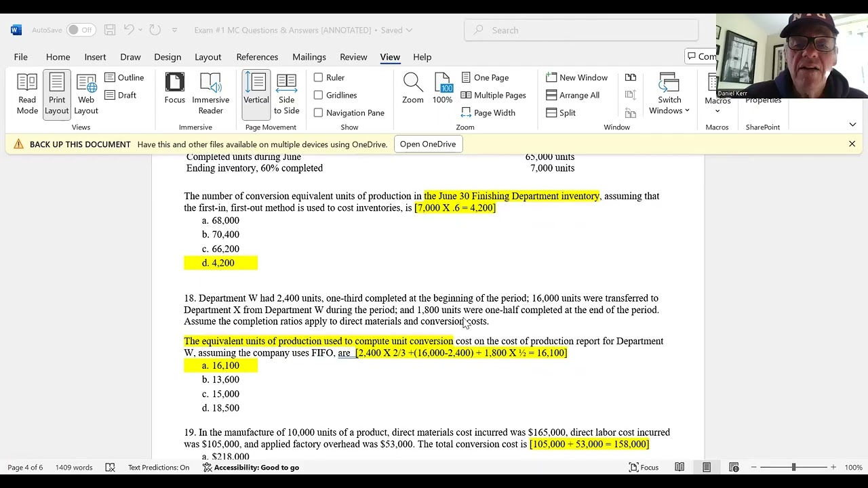The width and height of the screenshot is (868, 488).
Task: Check the Gridlines checkbox
Action: click(x=318, y=95)
